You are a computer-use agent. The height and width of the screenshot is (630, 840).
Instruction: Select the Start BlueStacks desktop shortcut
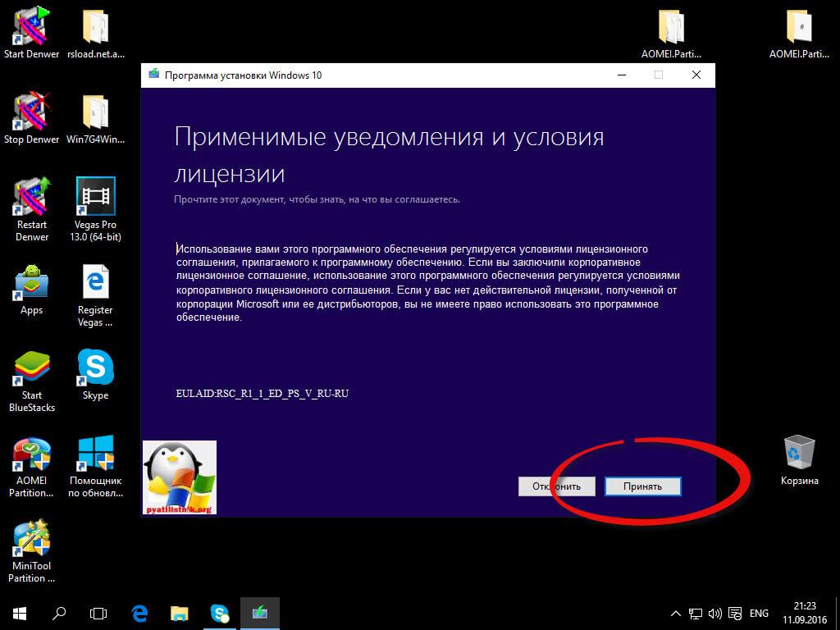(32, 381)
